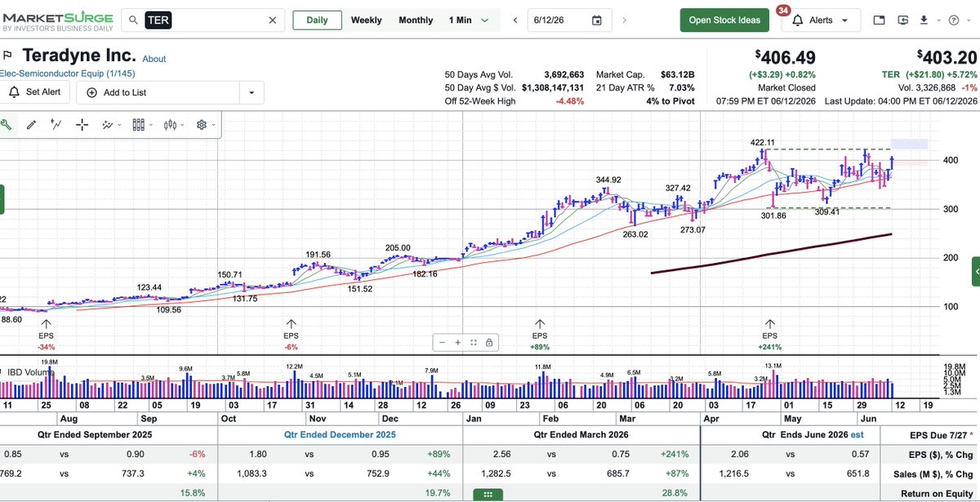Click the panel layout window icon
The height and width of the screenshot is (502, 980).
pos(880,20)
